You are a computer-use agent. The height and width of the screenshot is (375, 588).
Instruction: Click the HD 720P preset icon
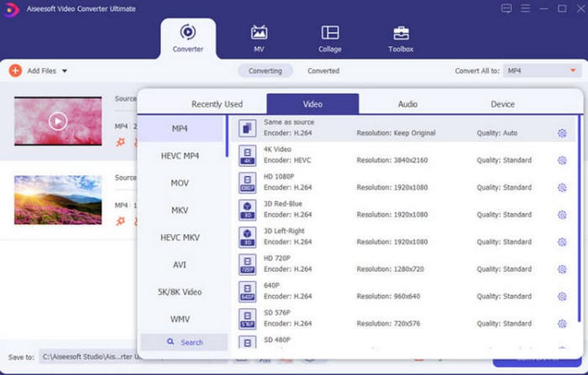248,264
